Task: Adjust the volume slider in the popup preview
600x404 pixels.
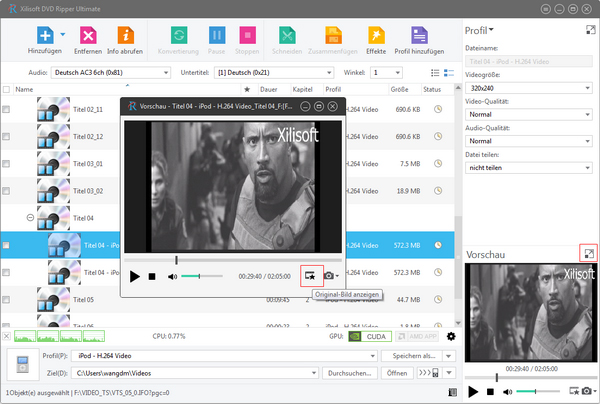Action: coord(202,276)
